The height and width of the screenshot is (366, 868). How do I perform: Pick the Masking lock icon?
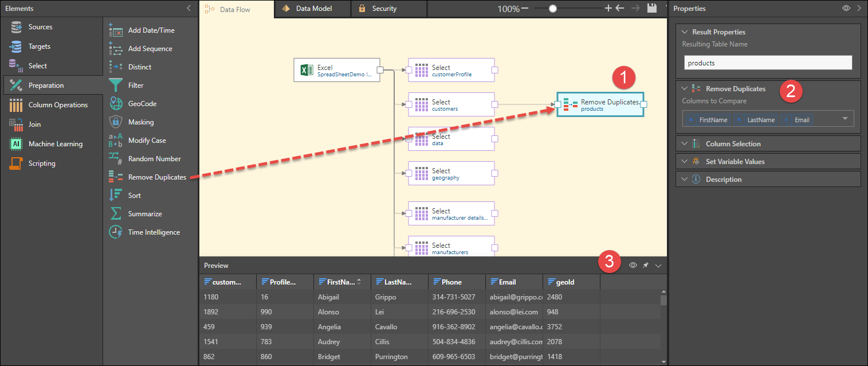pyautogui.click(x=116, y=122)
